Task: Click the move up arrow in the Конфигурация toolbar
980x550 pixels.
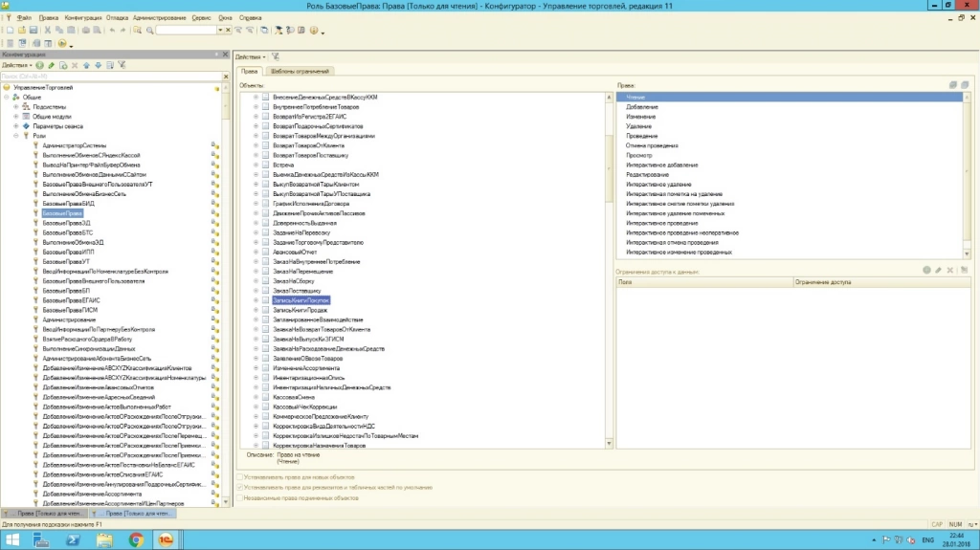Action: (86, 65)
